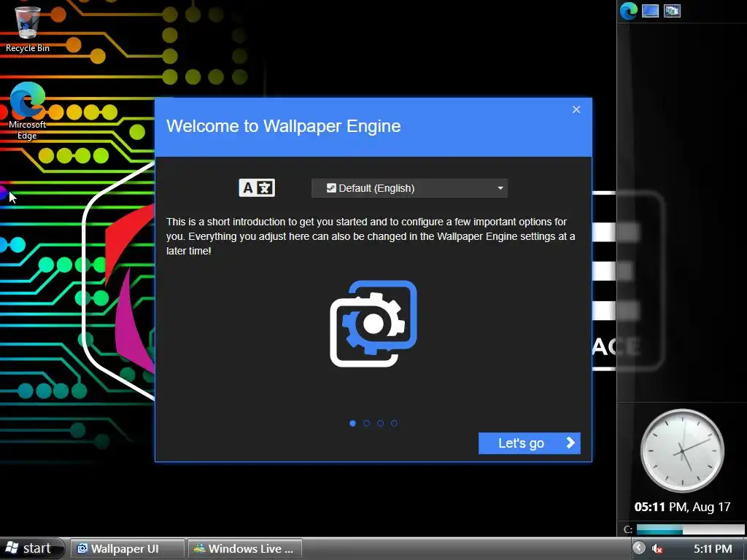747x560 pixels.
Task: Close the Welcome to Wallpaper Engine dialog
Action: point(576,109)
